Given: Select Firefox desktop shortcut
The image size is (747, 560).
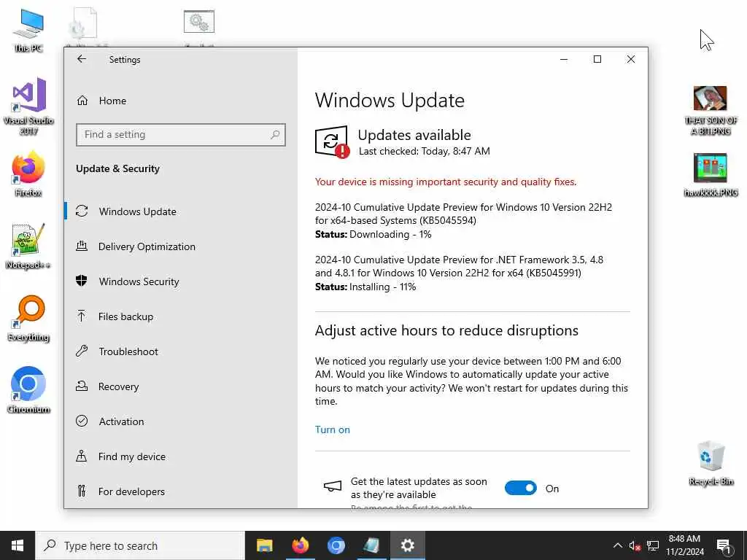Looking at the screenshot, I should 28,174.
